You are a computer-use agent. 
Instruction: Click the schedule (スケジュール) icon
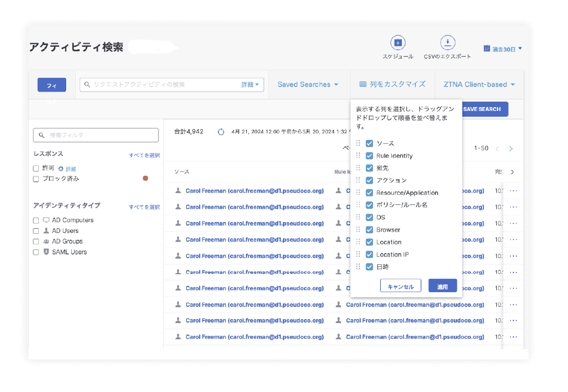(x=397, y=43)
